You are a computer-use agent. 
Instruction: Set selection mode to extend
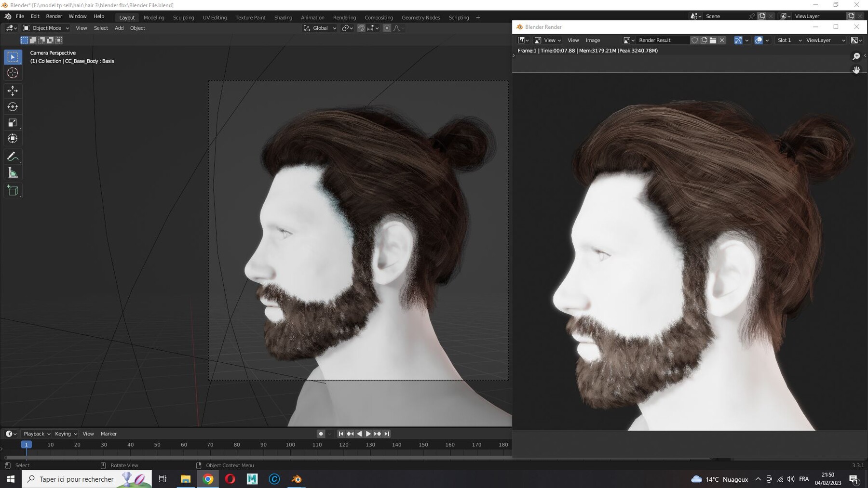(x=33, y=40)
